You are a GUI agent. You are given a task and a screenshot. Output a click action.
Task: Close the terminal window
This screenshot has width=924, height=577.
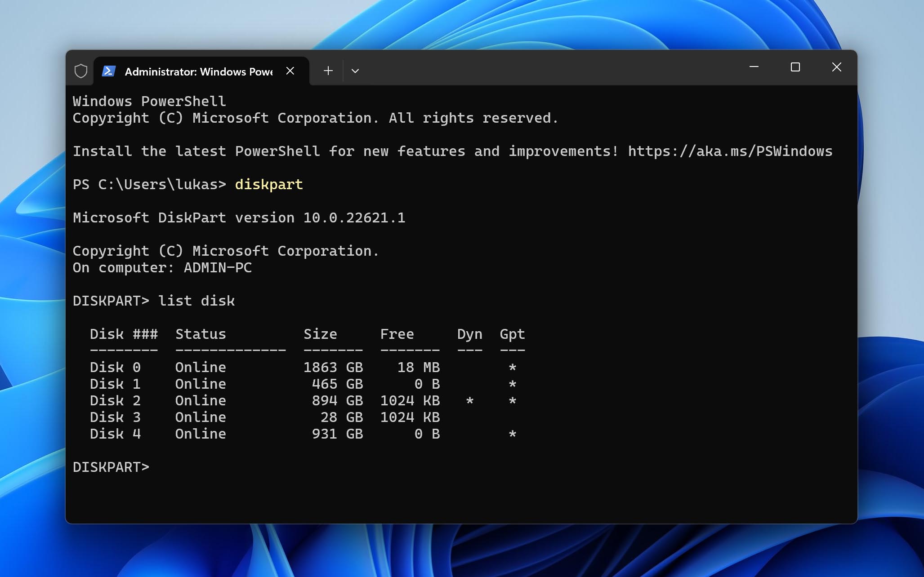pos(837,67)
